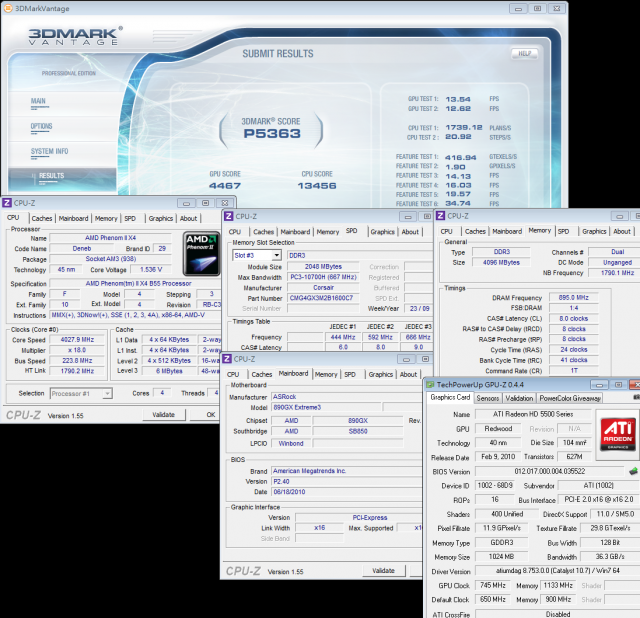Open SYSTEM INFO section in 3DMark Vantage
Viewport: 640px width, 618px height.
(x=49, y=151)
